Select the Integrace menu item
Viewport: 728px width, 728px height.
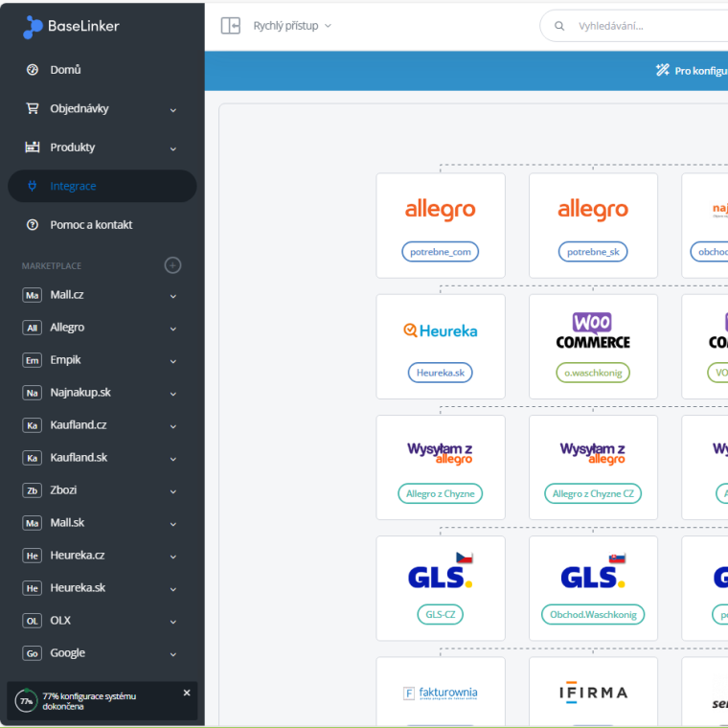[x=102, y=186]
